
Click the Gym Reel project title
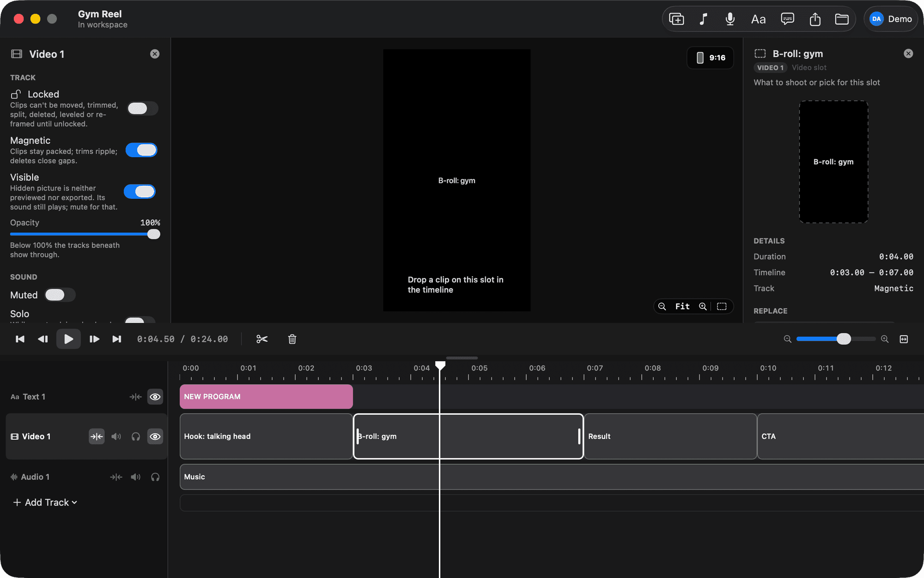tap(100, 14)
